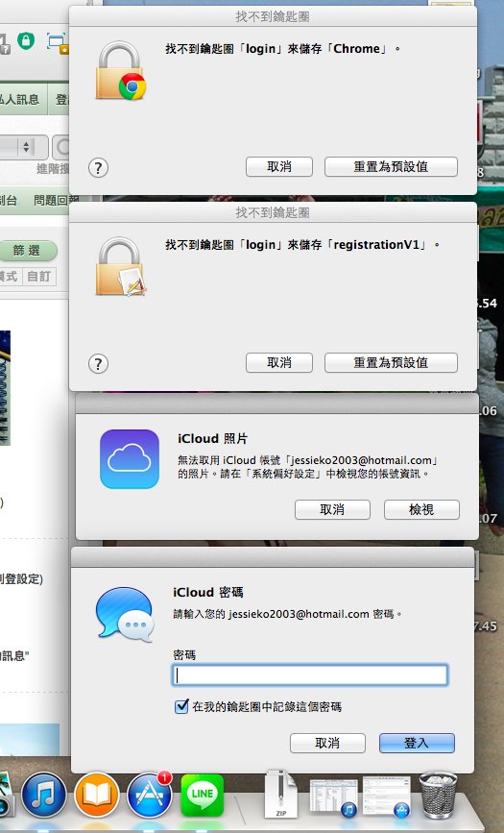Viewport: 504px width, 833px height.
Task: Click the 登入 button in the iCloud password dialog
Action: tap(417, 743)
